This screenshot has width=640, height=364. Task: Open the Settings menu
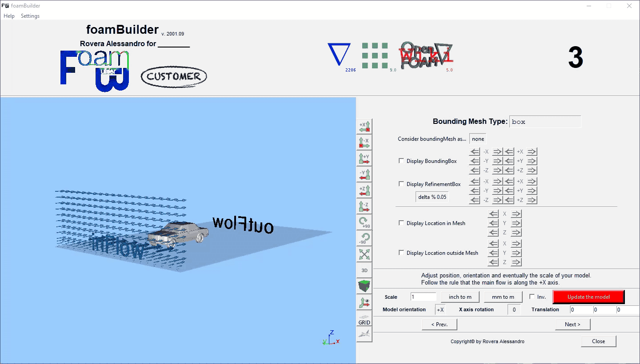pos(30,16)
